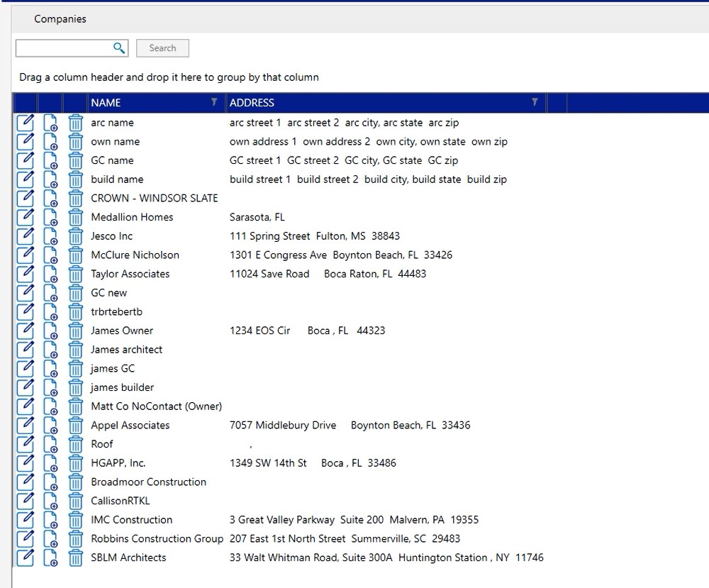Viewport: 709px width, 588px height.
Task: Delete the Jesco Inc company row
Action: tap(76, 237)
